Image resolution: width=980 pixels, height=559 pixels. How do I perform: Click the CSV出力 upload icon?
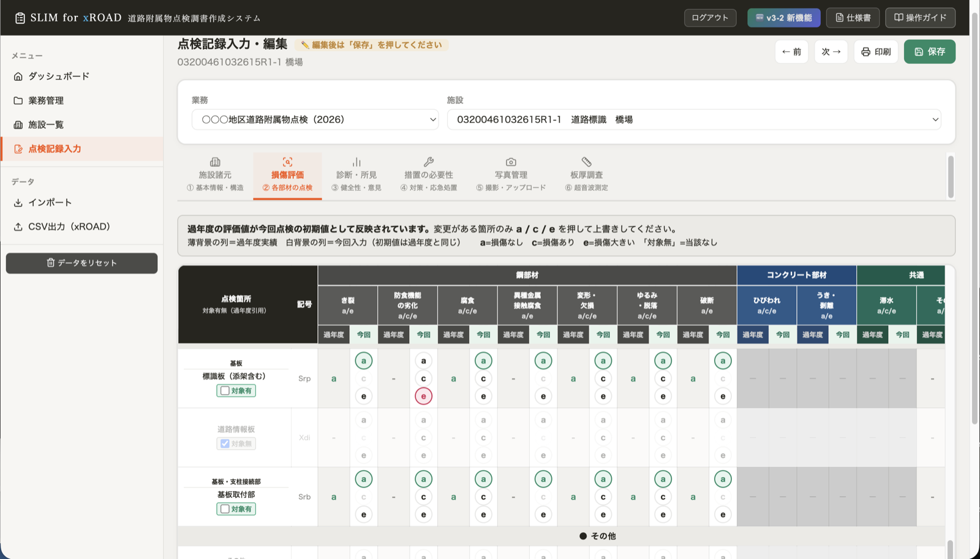(x=18, y=227)
